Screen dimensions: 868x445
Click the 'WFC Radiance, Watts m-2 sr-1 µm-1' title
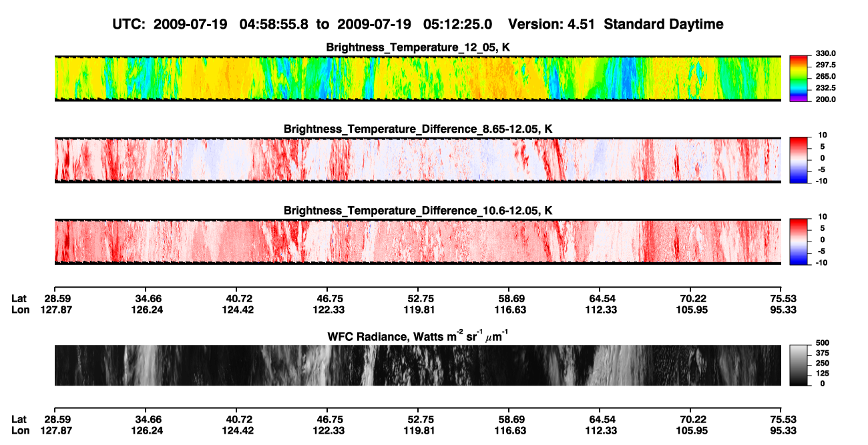point(418,335)
